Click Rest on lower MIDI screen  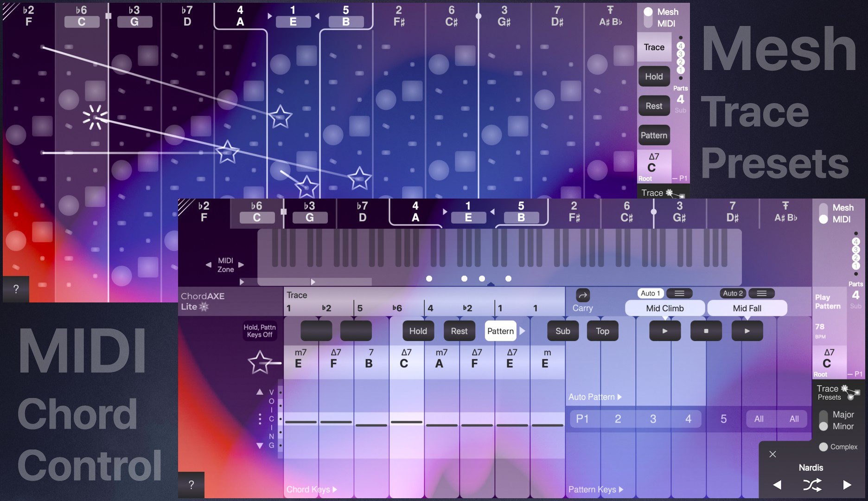(459, 331)
